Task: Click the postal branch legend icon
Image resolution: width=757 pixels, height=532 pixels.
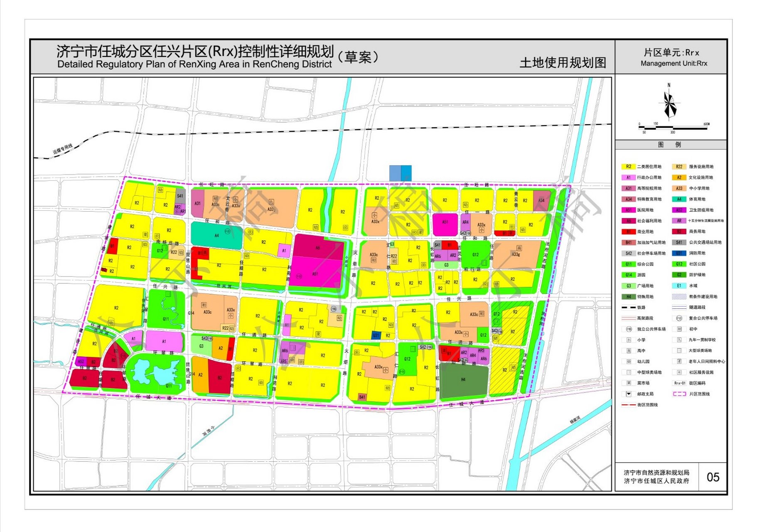Action: (x=629, y=394)
